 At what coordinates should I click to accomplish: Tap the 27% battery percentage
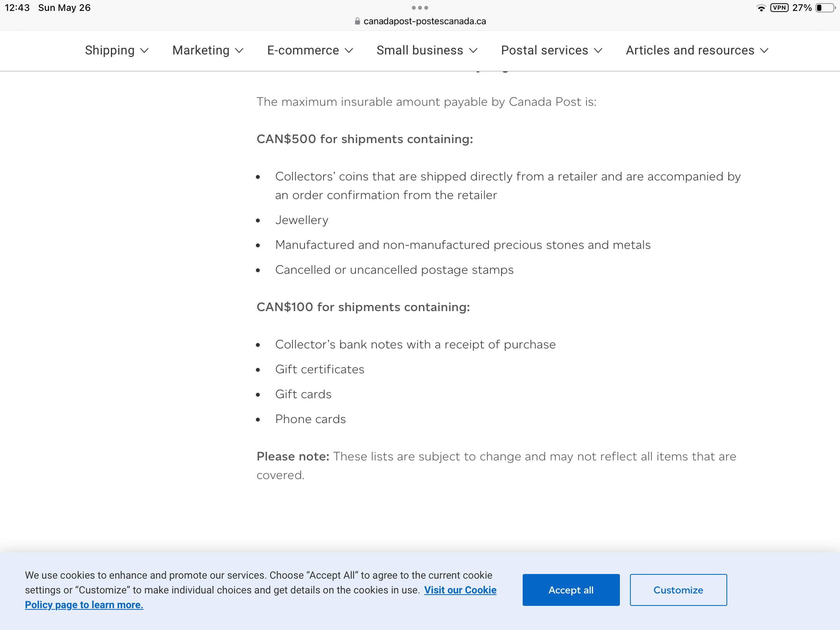802,8
